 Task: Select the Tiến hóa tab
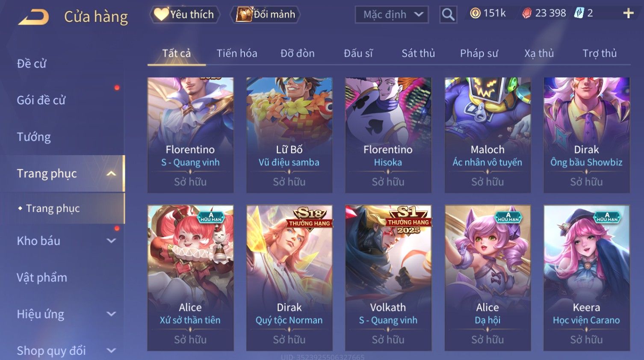237,53
